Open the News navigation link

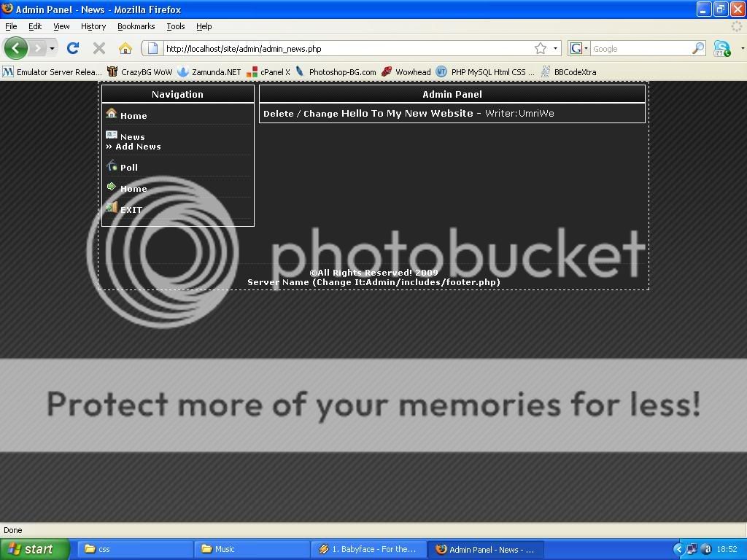click(133, 136)
